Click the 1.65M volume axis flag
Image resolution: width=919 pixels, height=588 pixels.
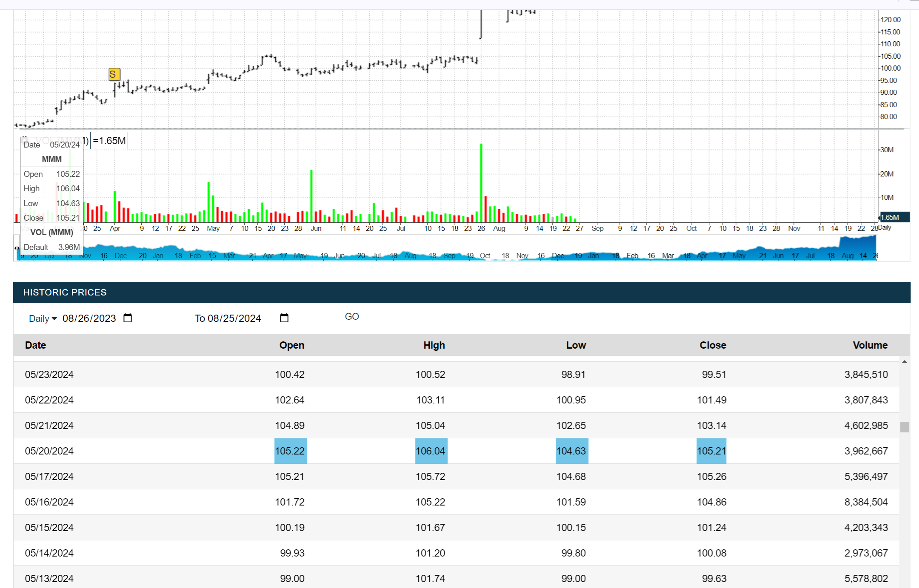pyautogui.click(x=893, y=217)
